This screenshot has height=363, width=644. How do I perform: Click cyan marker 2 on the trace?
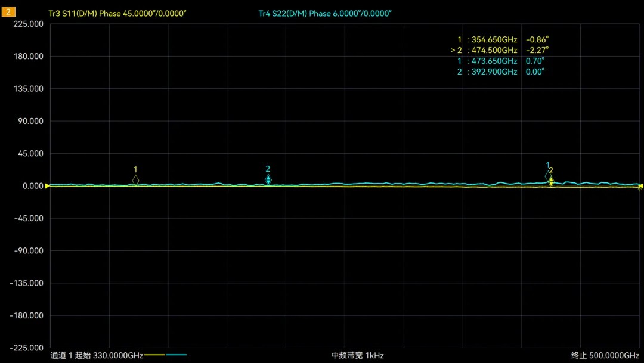(x=268, y=179)
